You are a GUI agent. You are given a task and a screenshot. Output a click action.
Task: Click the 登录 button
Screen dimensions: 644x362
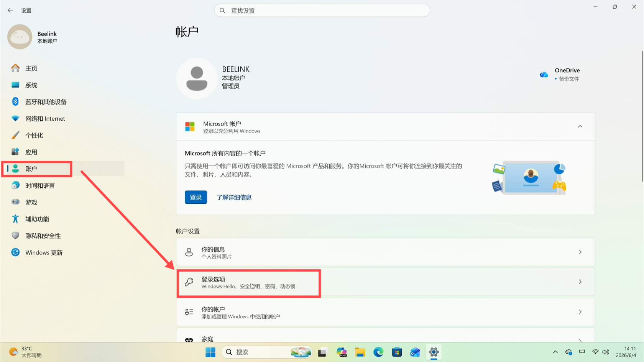tap(196, 197)
